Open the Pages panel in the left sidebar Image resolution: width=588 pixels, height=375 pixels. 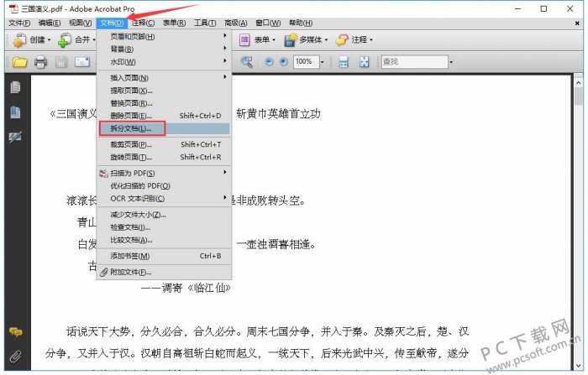pyautogui.click(x=15, y=87)
